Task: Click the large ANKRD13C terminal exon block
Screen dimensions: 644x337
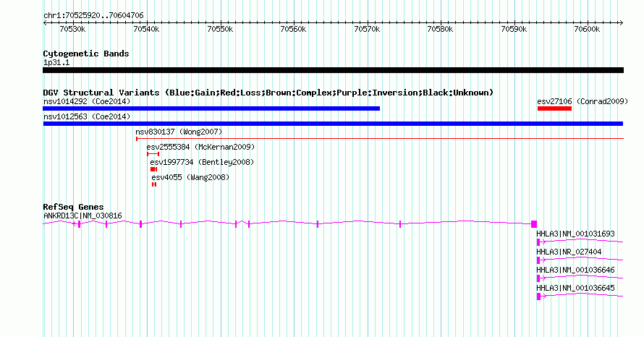Action: (x=534, y=223)
